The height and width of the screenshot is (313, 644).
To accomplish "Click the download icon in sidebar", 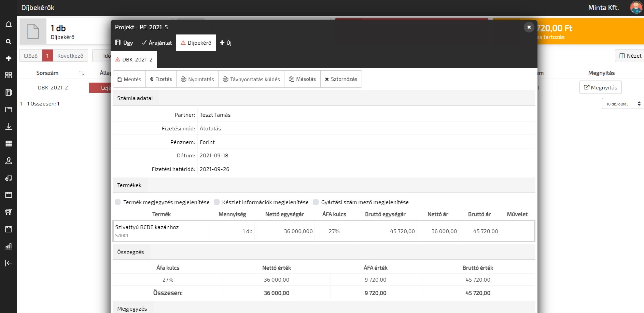I will pyautogui.click(x=9, y=127).
